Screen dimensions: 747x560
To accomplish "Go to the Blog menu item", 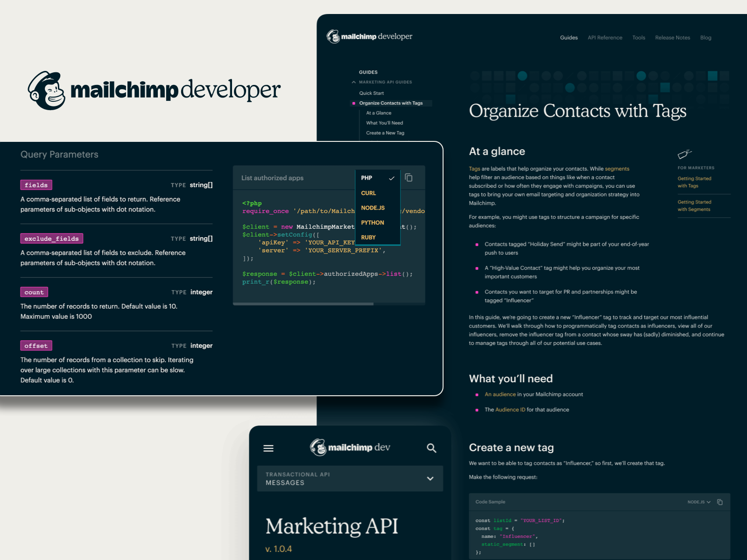I will point(705,37).
